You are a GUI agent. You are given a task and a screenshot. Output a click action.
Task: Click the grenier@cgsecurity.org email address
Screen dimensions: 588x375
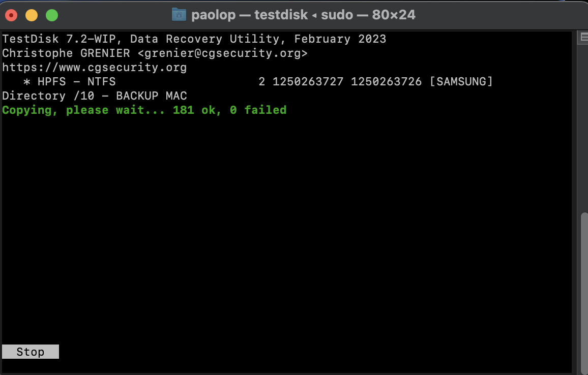coord(222,53)
